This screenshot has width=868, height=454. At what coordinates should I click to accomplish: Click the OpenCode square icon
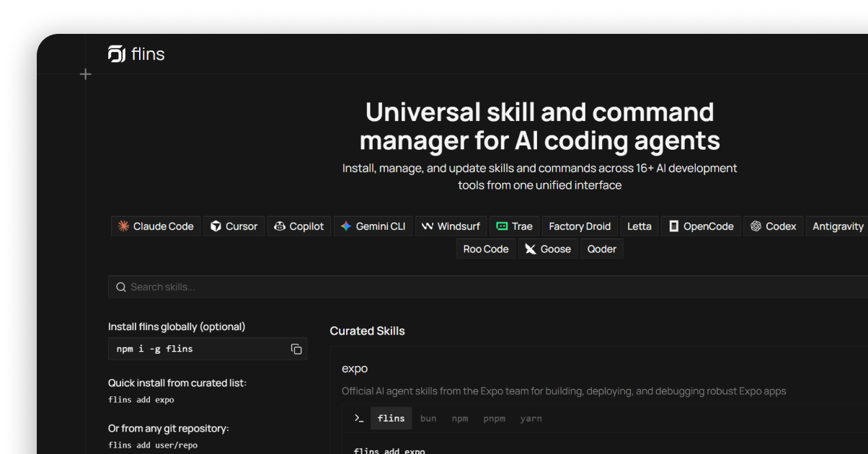point(674,226)
